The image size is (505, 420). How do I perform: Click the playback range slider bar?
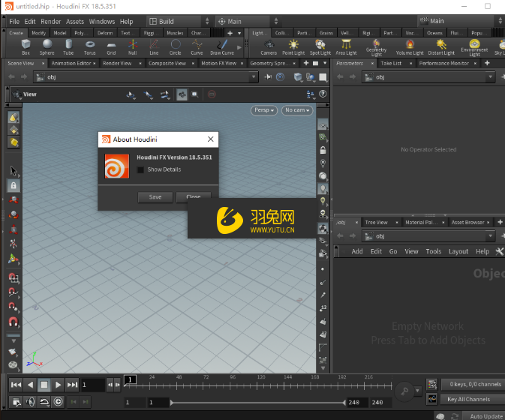point(258,402)
